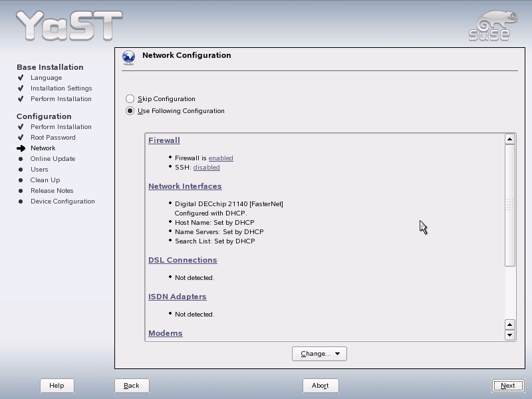The height and width of the screenshot is (399, 532).
Task: Click the bullet next to Clean Up
Action: point(21,180)
